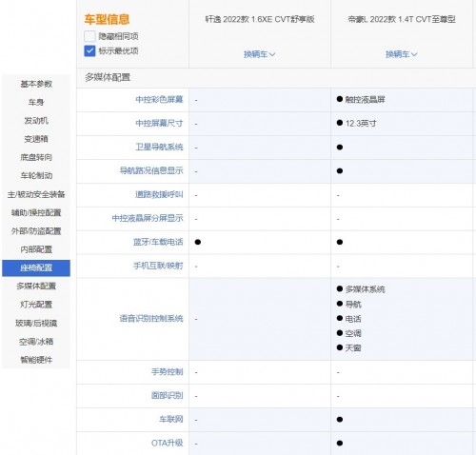Uncheck the 标示最优项 checkbox

[x=89, y=50]
